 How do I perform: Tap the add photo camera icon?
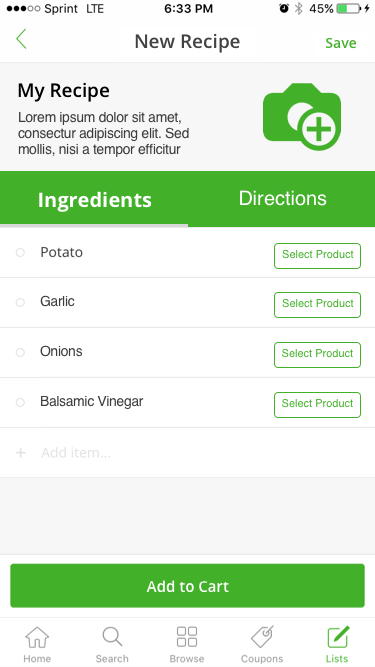(302, 117)
